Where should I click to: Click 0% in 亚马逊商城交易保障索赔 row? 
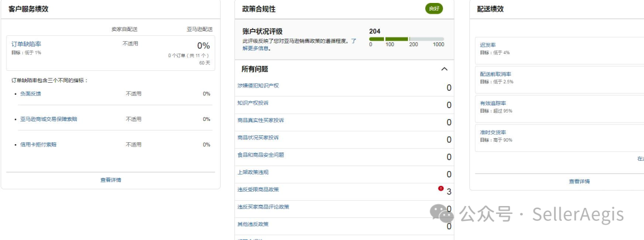pyautogui.click(x=206, y=119)
